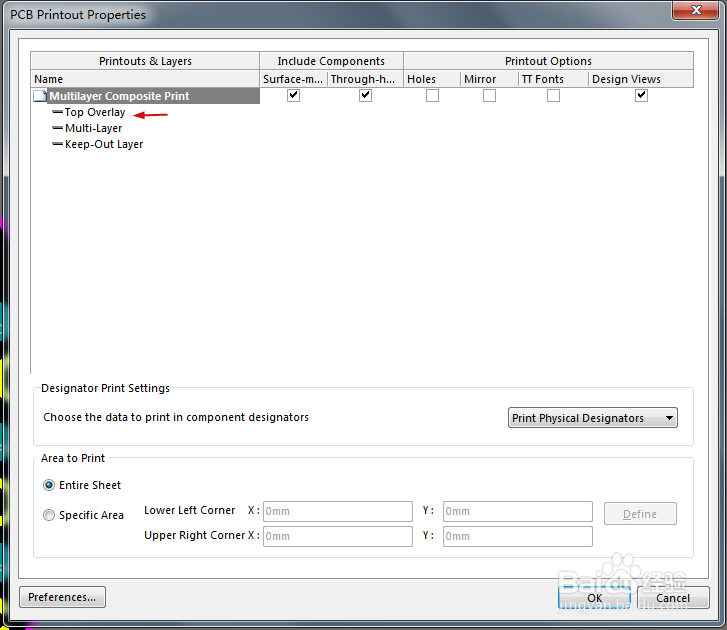Click the Multi-Layer layer dash icon
This screenshot has width=727, height=630.
tap(57, 128)
